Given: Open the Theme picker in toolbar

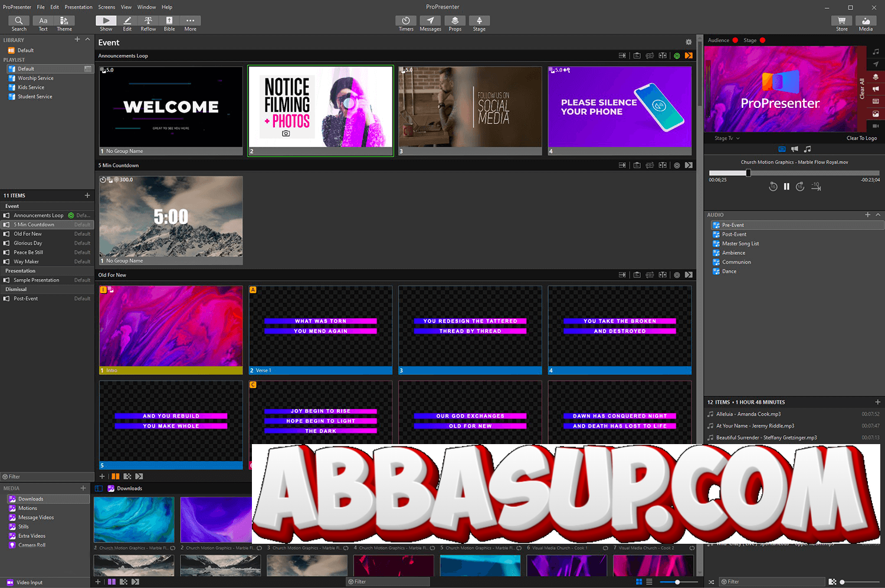Looking at the screenshot, I should point(64,24).
